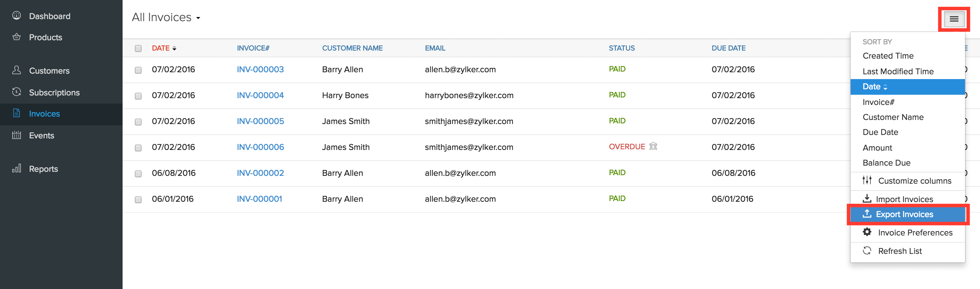This screenshot has height=289, width=980.
Task: Toggle the select-all invoices checkbox
Action: pyautogui.click(x=138, y=48)
